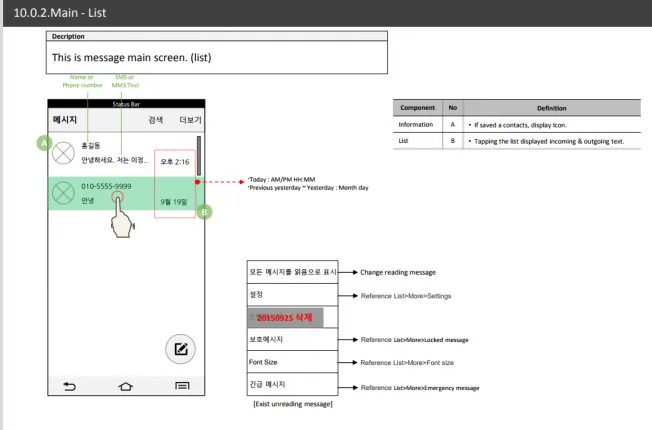Open the 더보기 more menu
652x430 pixels.
[x=190, y=119]
